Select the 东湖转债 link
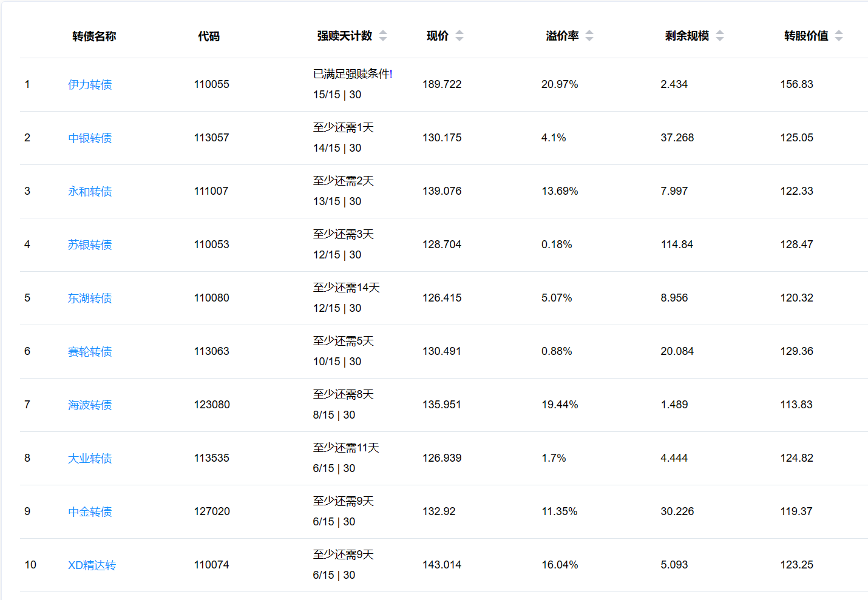This screenshot has height=600, width=868. [x=90, y=298]
